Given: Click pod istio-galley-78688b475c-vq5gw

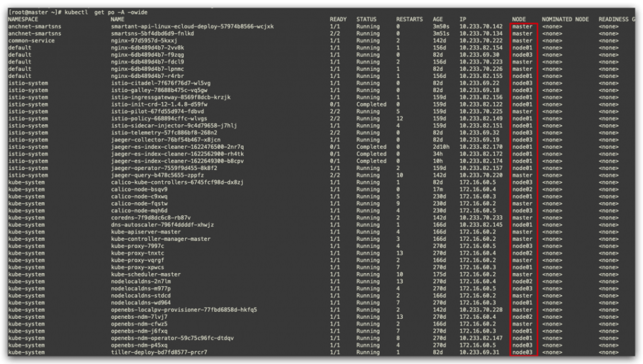Looking at the screenshot, I should pos(159,90).
